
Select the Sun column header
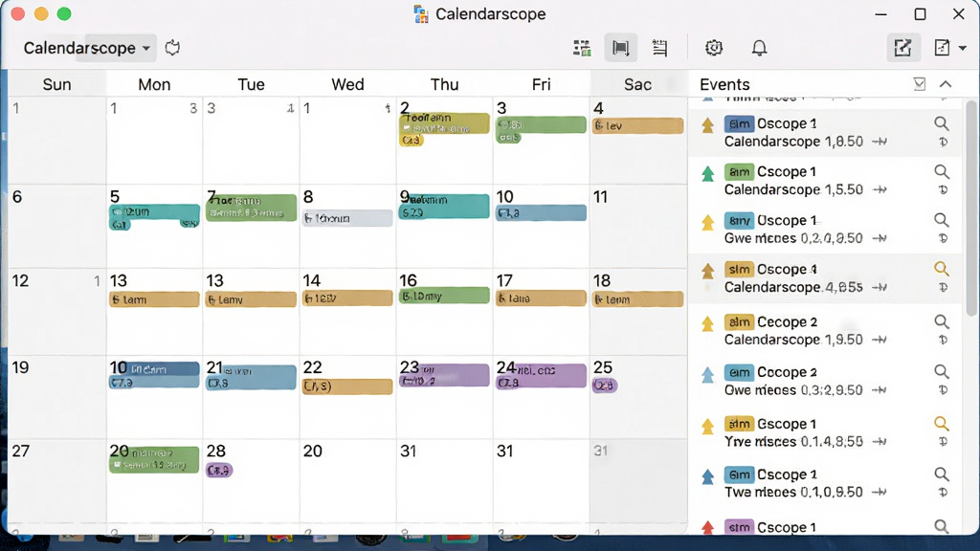[x=56, y=84]
